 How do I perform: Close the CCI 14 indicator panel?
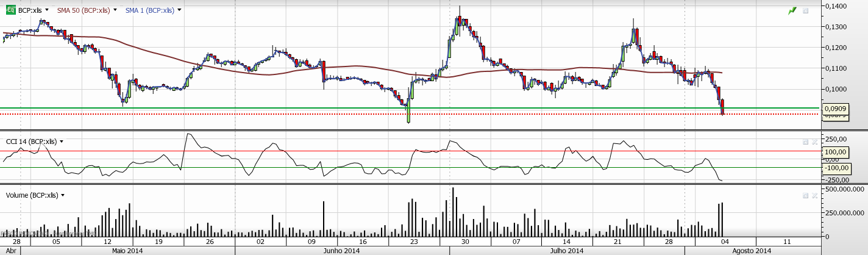(814, 142)
